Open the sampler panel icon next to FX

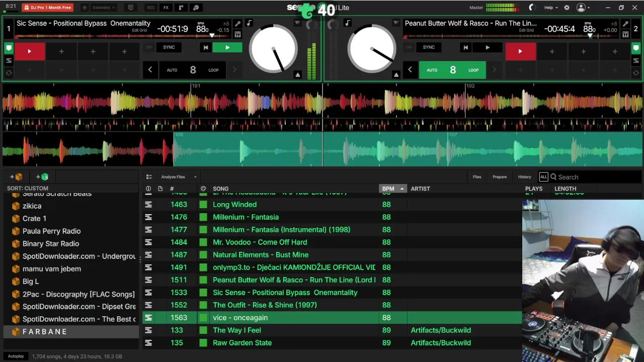point(181,8)
